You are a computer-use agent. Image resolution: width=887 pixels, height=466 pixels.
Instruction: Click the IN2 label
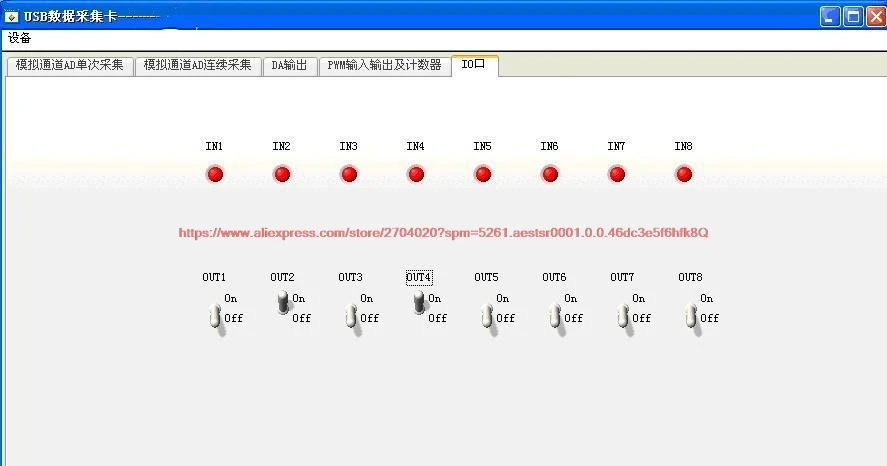(x=281, y=146)
